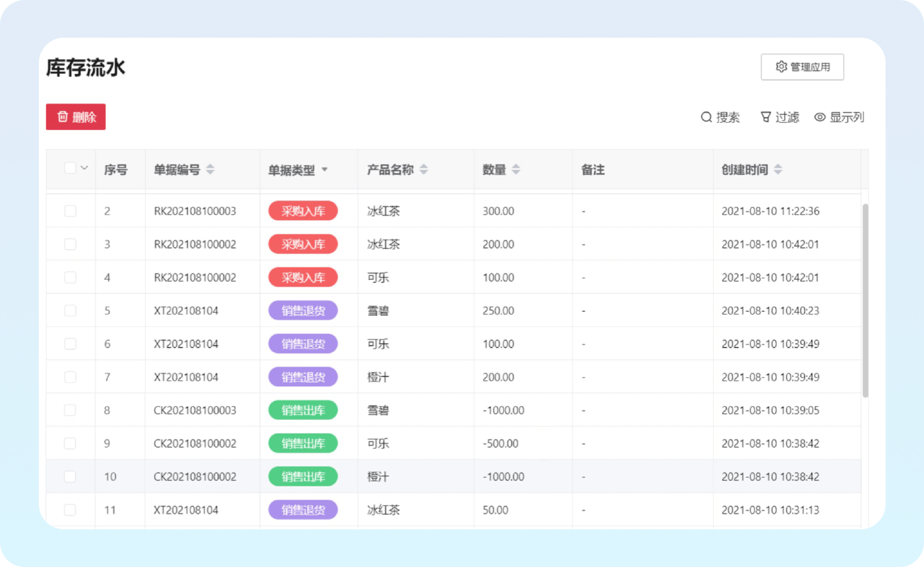Sort by 创建时间 using sort arrows
Screen dimensions: 924x567
point(778,169)
